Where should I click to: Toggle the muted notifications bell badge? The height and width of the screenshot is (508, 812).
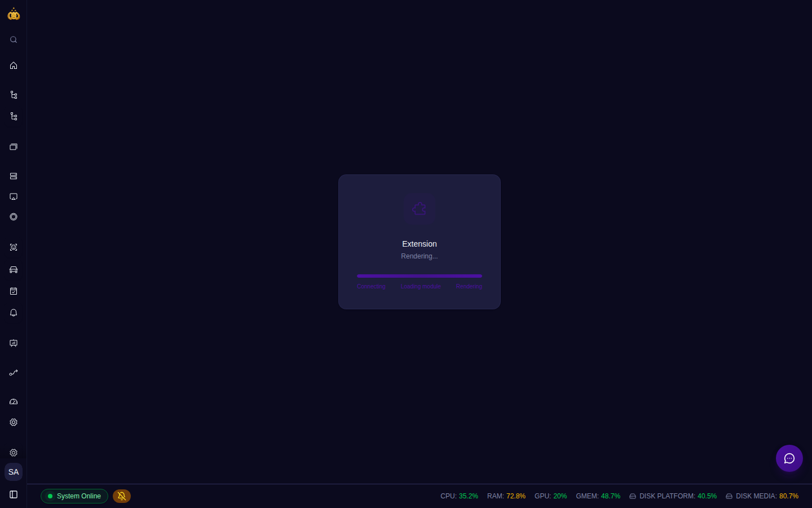click(x=122, y=496)
